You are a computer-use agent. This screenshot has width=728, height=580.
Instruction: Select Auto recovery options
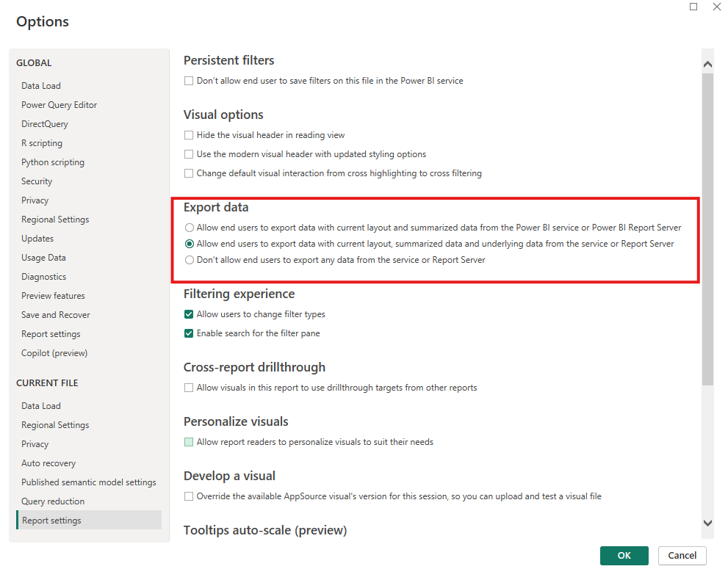[48, 463]
